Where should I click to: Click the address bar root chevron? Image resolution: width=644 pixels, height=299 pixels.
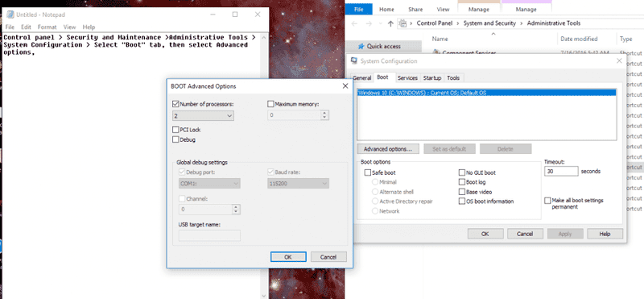(x=412, y=23)
